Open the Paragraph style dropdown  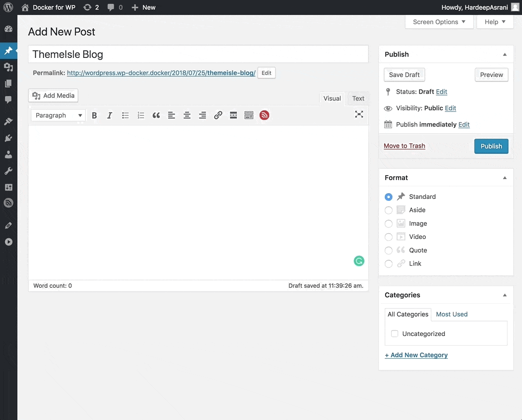58,115
